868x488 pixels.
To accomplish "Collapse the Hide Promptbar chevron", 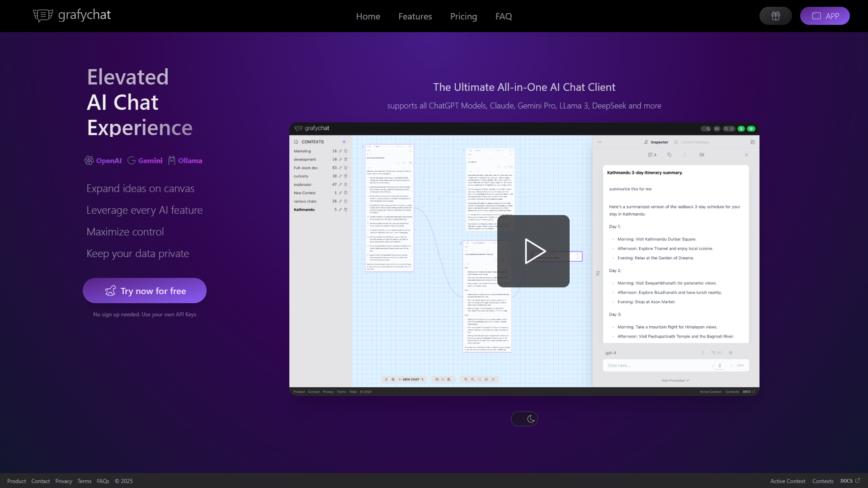I will click(688, 380).
